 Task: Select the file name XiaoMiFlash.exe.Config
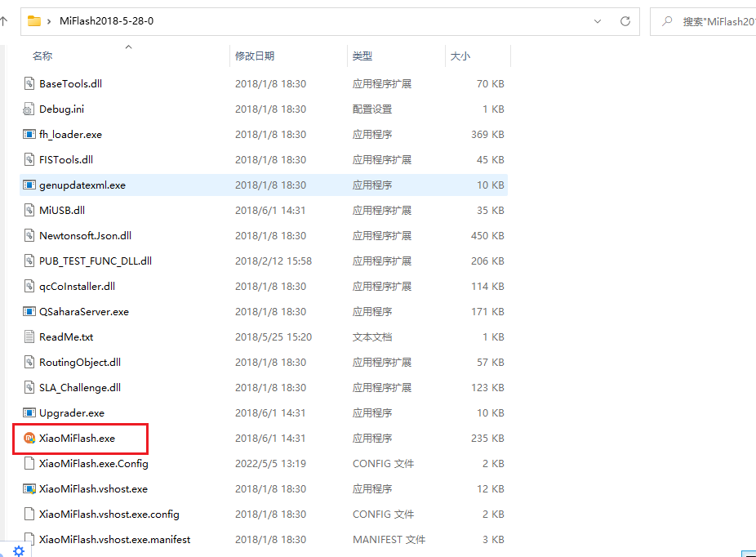click(x=94, y=463)
